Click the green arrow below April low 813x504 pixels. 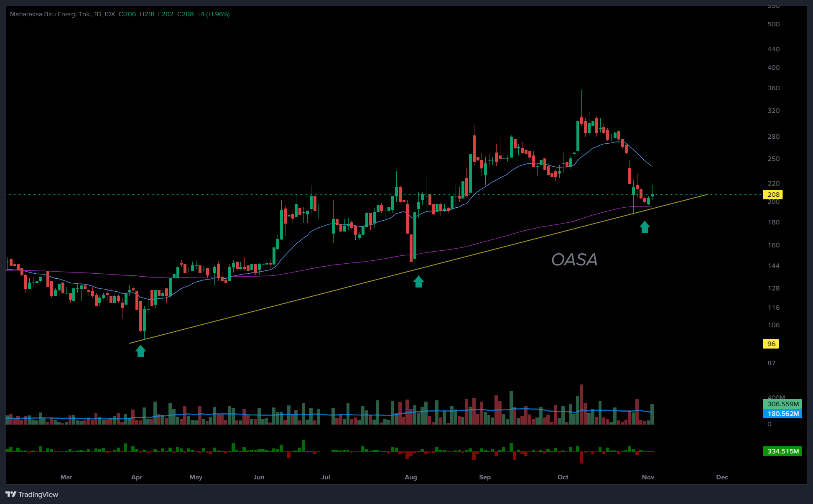coord(140,351)
